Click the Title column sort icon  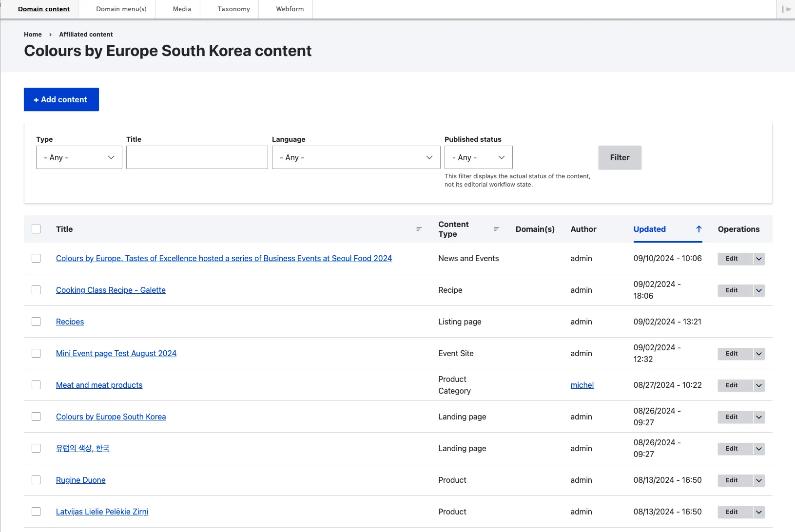[419, 229]
